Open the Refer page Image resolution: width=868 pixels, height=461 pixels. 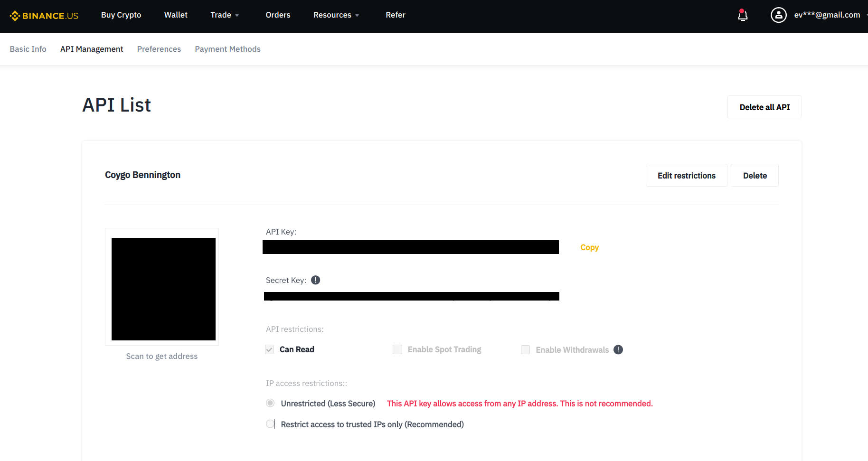[396, 15]
